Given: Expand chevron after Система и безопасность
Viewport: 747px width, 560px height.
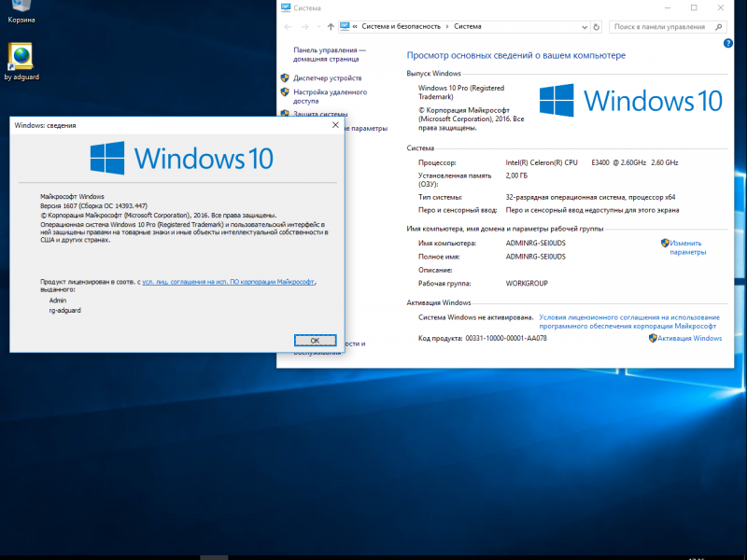Looking at the screenshot, I should [447, 27].
